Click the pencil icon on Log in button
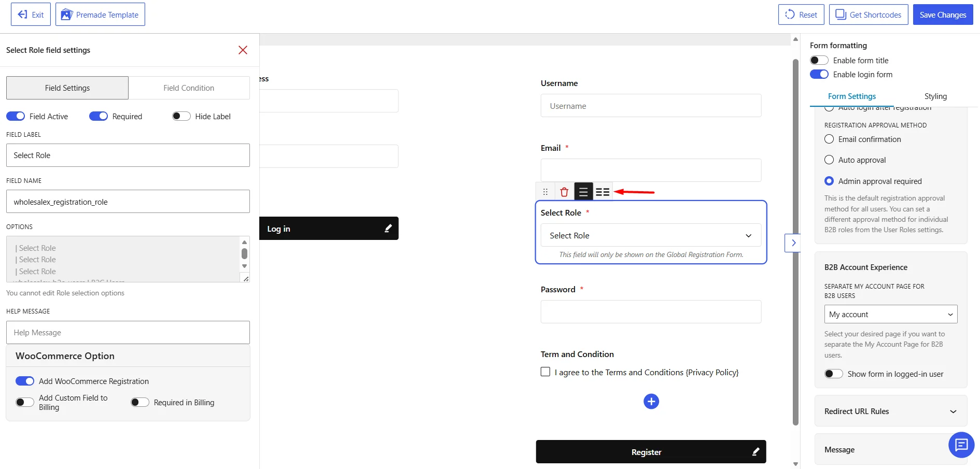 click(388, 229)
